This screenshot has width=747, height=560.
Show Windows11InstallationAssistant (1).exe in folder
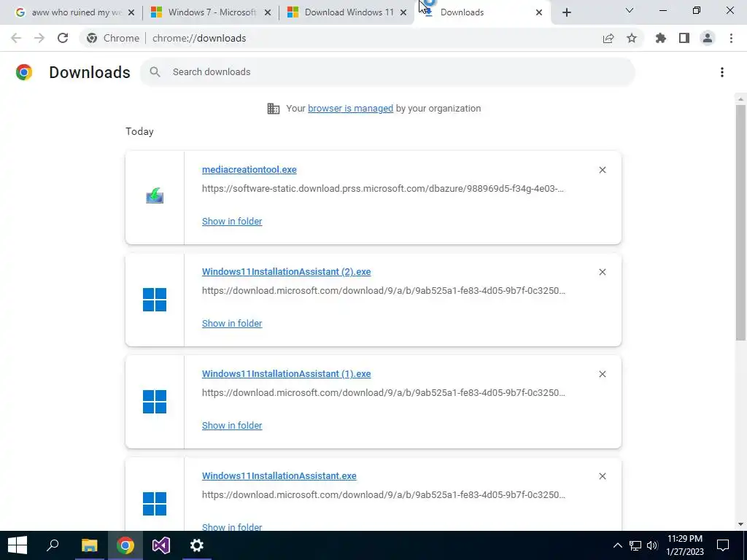click(x=232, y=426)
